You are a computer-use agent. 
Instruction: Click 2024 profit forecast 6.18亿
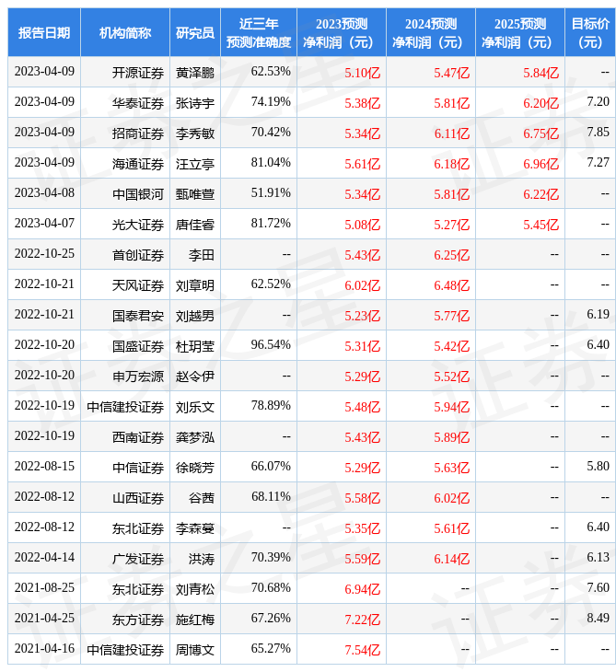click(452, 164)
